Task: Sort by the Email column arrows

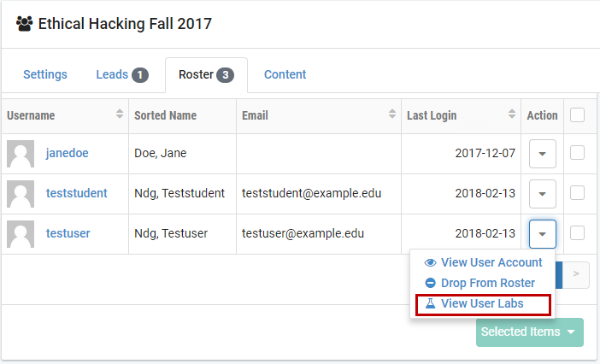Action: [392, 114]
